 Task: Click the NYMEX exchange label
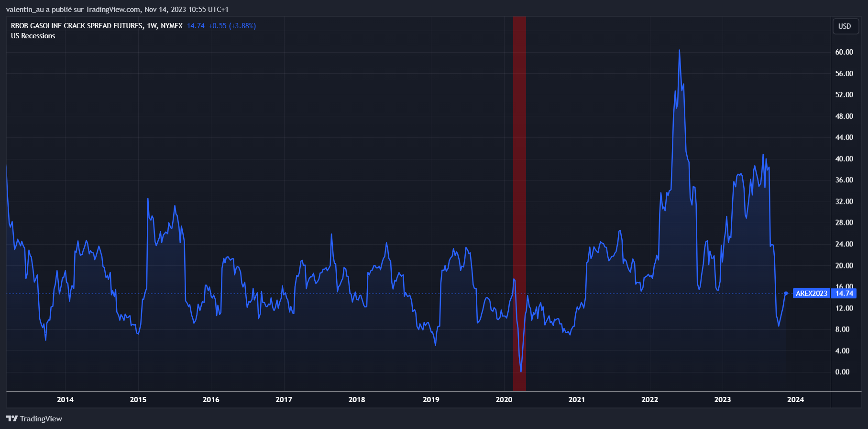pos(172,26)
